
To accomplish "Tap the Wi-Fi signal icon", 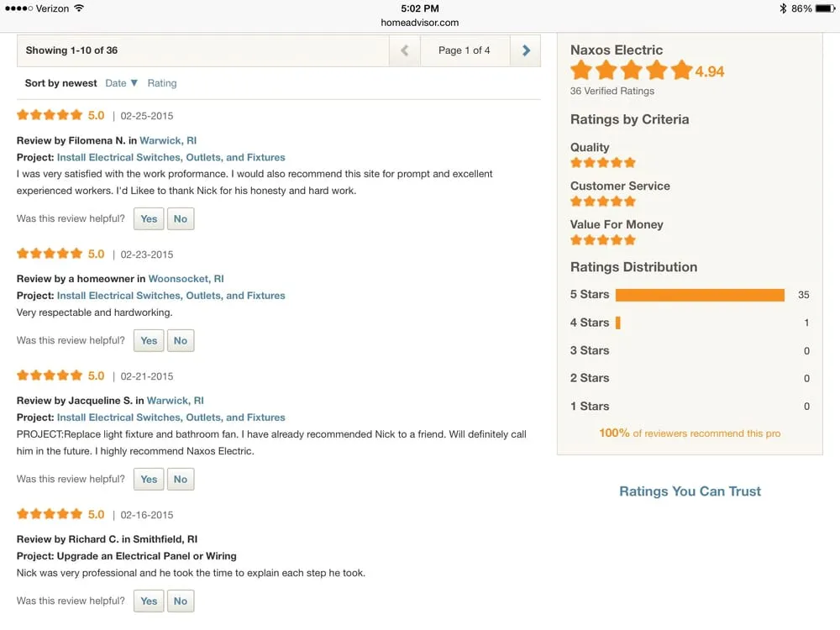I will click(x=79, y=8).
